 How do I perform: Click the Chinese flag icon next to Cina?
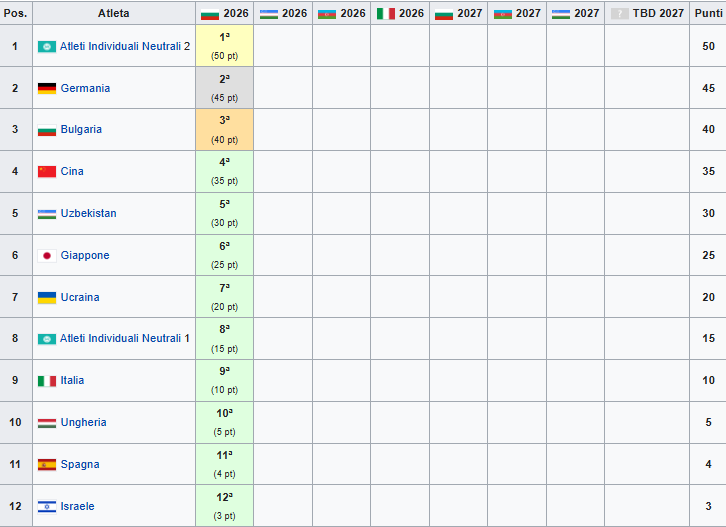(x=47, y=172)
